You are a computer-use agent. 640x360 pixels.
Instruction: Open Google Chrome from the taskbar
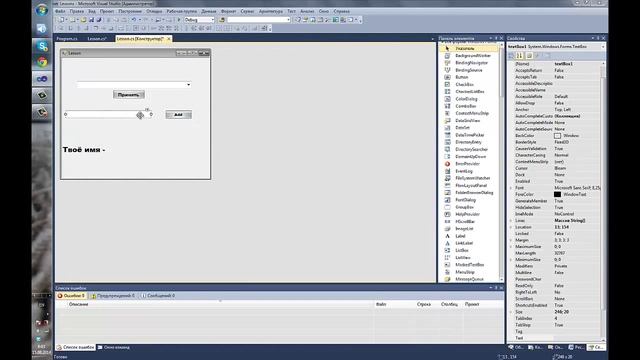click(42, 62)
